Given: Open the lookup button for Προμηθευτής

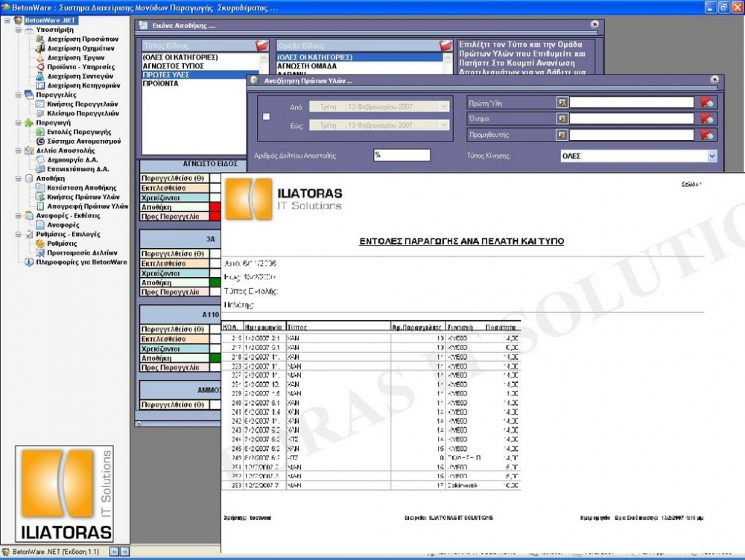Looking at the screenshot, I should 562,135.
